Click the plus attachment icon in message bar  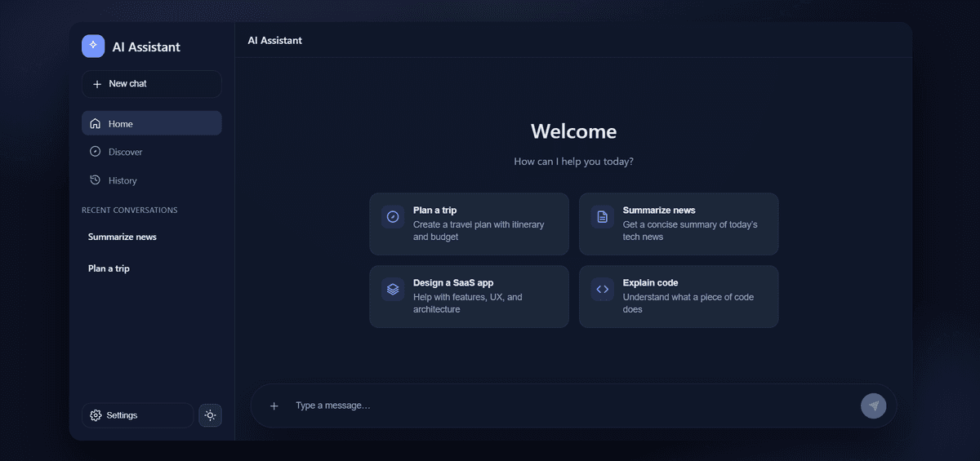274,406
